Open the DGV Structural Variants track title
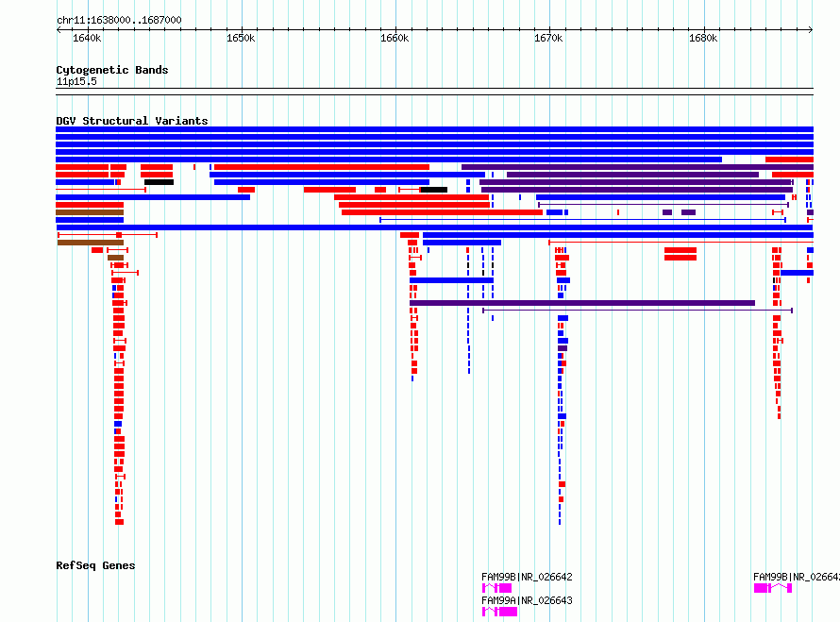840x622 pixels. tap(132, 121)
